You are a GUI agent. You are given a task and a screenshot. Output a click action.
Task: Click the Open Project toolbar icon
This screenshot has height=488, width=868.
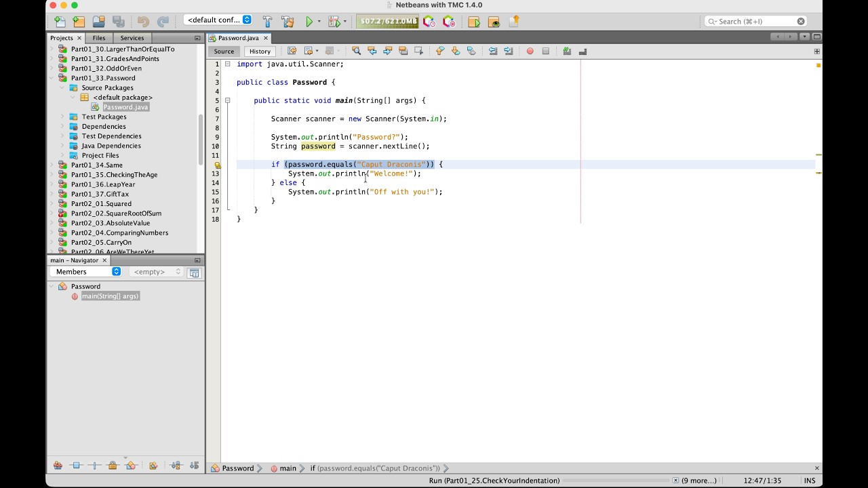pyautogui.click(x=98, y=22)
